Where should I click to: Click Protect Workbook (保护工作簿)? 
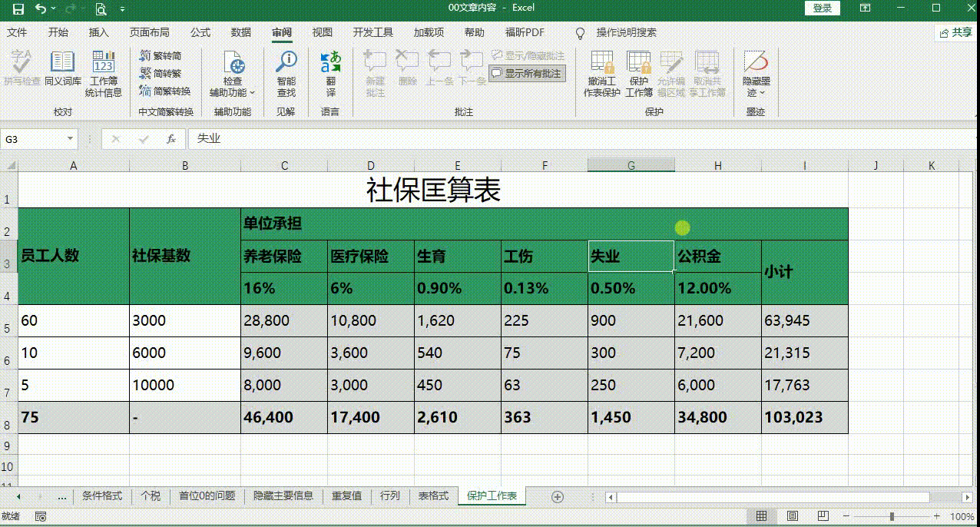[639, 75]
